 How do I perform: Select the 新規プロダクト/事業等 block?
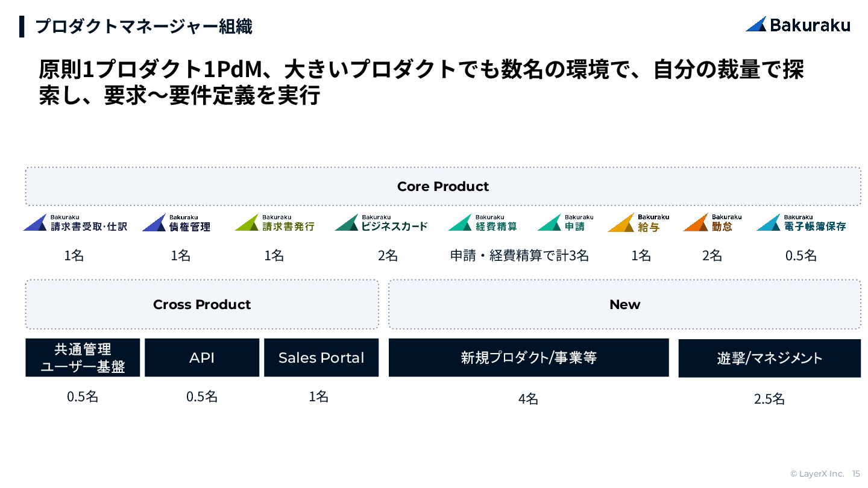click(529, 358)
